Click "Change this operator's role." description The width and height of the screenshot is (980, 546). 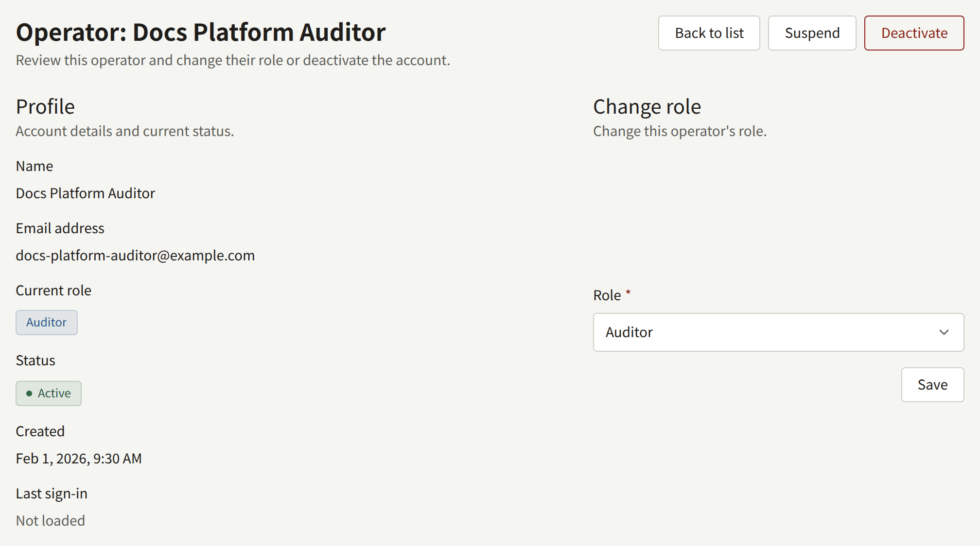point(680,131)
